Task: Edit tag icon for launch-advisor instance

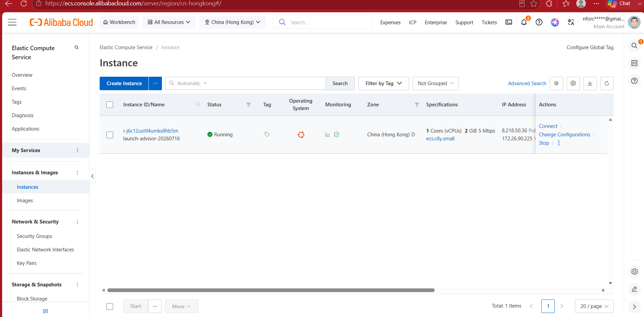Action: point(267,135)
